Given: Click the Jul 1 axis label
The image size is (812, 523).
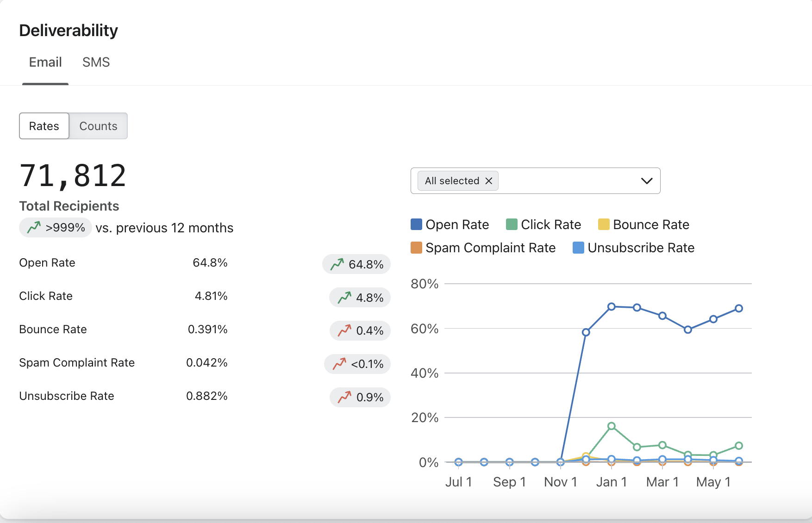Looking at the screenshot, I should [458, 482].
